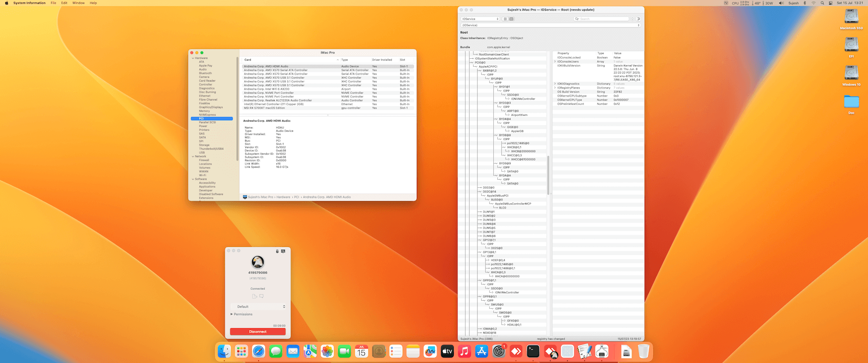Image resolution: width=868 pixels, height=363 pixels.
Task: Open the Edit menu
Action: point(64,3)
